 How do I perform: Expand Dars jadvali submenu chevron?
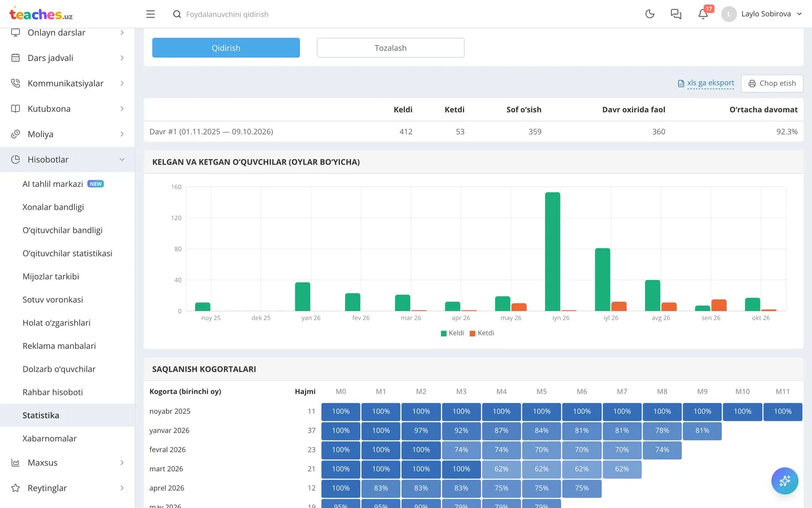[x=122, y=58]
